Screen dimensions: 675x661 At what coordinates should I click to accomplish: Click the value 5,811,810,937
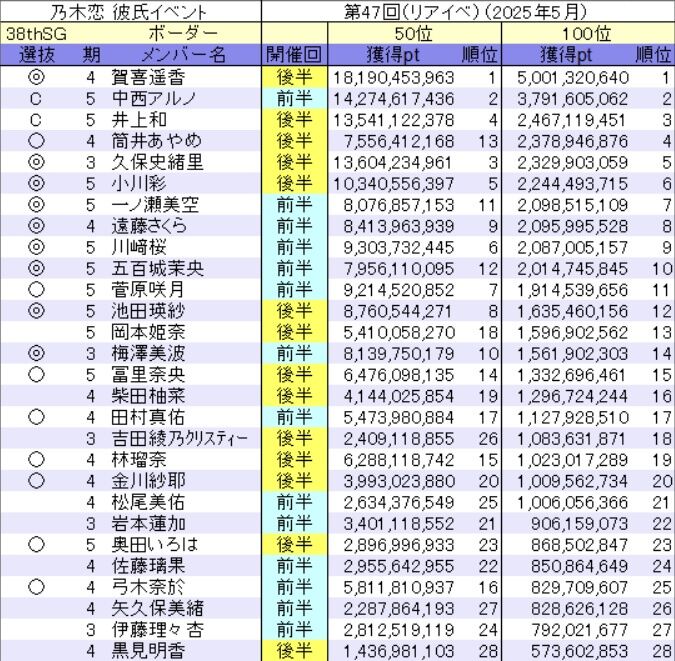coord(399,588)
